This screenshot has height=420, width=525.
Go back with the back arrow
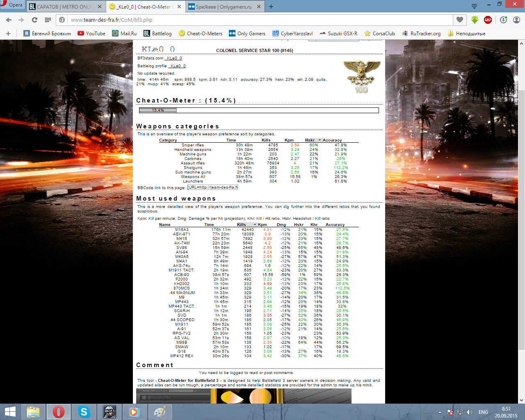(9, 20)
